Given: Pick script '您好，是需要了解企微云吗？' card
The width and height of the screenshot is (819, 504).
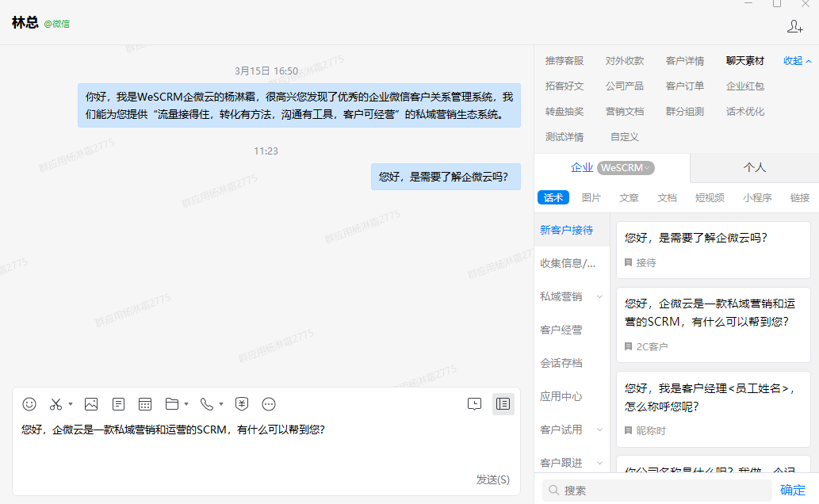Looking at the screenshot, I should (x=713, y=250).
